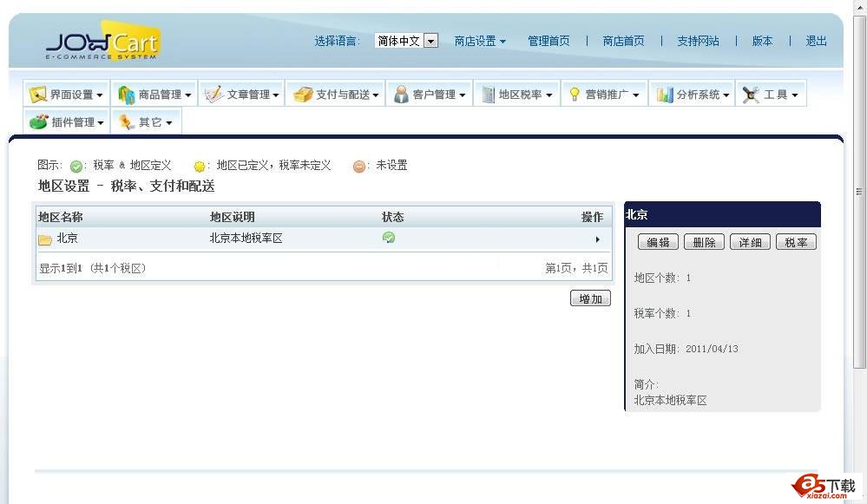Open the 版本 link
Image resolution: width=867 pixels, height=504 pixels.
(762, 41)
